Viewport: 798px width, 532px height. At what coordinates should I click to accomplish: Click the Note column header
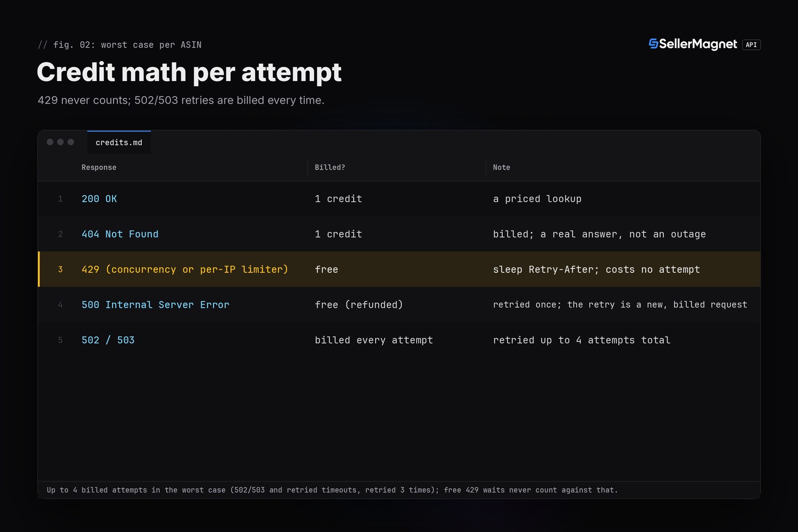click(x=501, y=167)
